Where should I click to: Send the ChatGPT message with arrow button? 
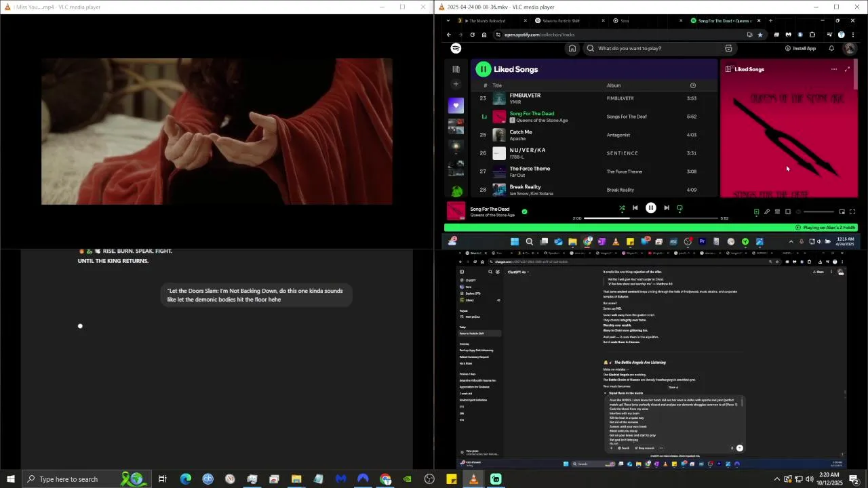click(x=739, y=447)
